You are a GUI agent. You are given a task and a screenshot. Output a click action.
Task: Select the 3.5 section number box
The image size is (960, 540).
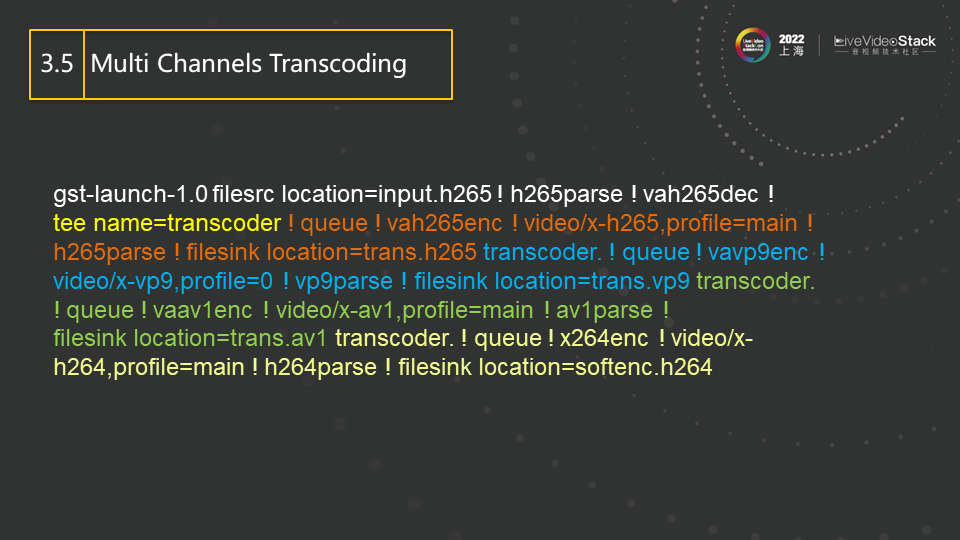click(57, 64)
